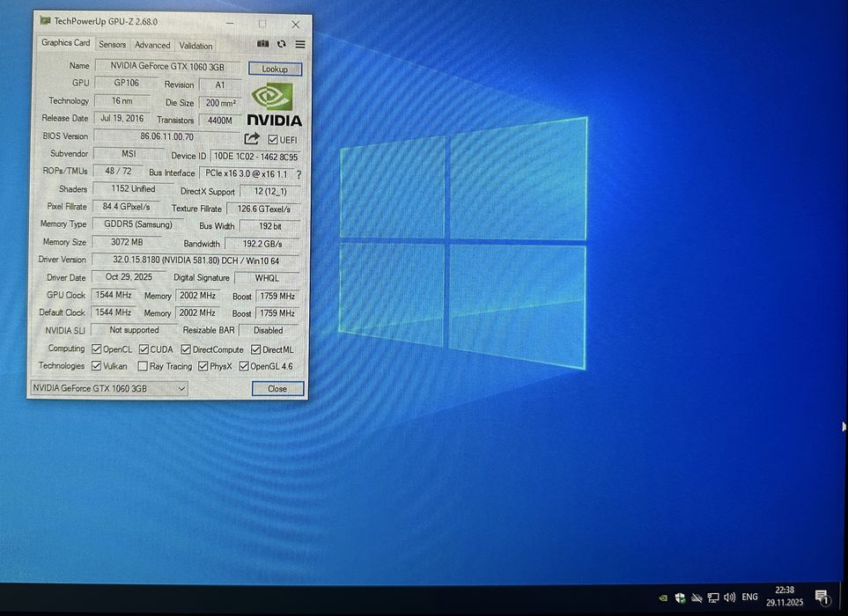Image resolution: width=848 pixels, height=616 pixels.
Task: Click the BIOS Version field 86.06.11.00.70
Action: tap(167, 136)
